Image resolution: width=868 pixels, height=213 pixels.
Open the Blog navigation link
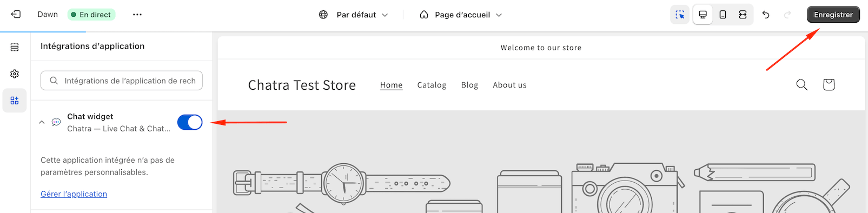pyautogui.click(x=469, y=85)
